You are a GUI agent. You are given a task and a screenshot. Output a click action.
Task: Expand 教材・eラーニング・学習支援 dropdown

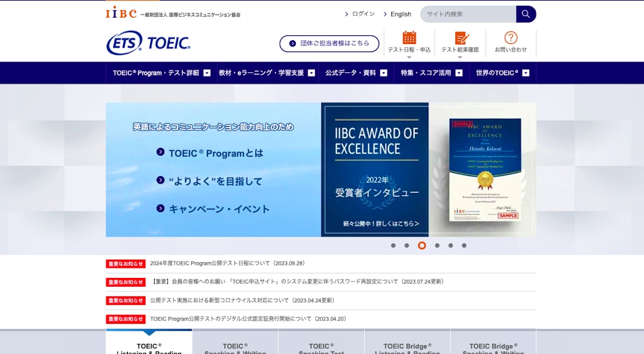(x=267, y=73)
